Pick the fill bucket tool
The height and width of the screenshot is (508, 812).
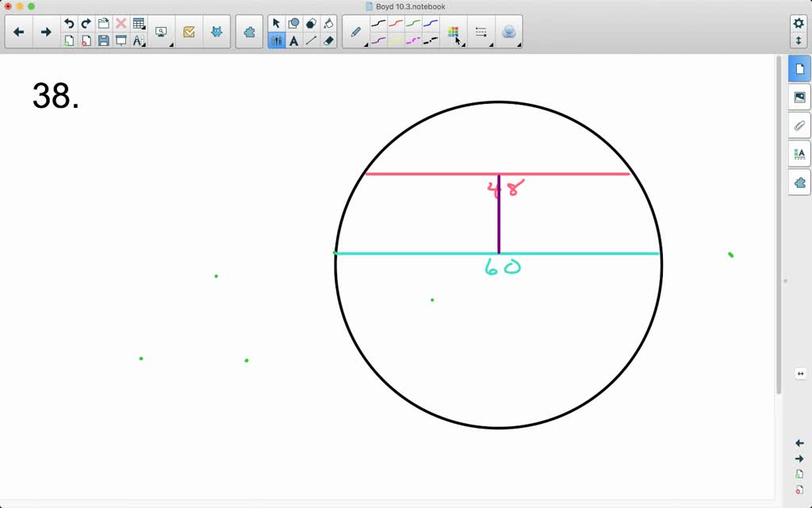point(327,23)
